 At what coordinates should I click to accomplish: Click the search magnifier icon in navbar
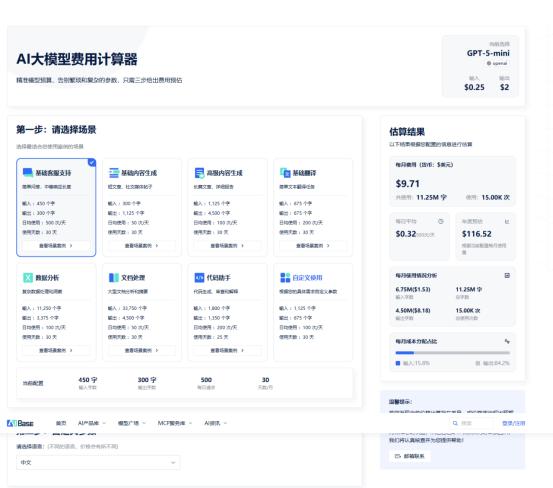click(x=455, y=423)
